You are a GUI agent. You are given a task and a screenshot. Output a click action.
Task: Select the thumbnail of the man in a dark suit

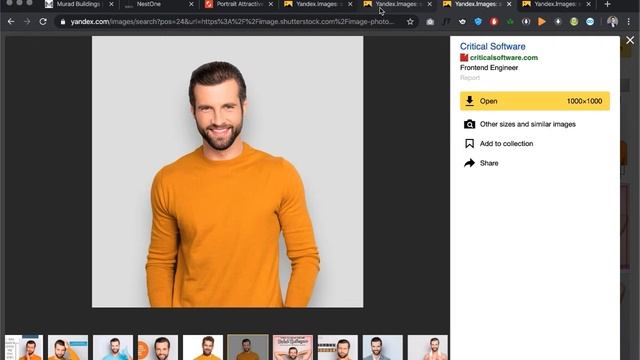point(382,347)
